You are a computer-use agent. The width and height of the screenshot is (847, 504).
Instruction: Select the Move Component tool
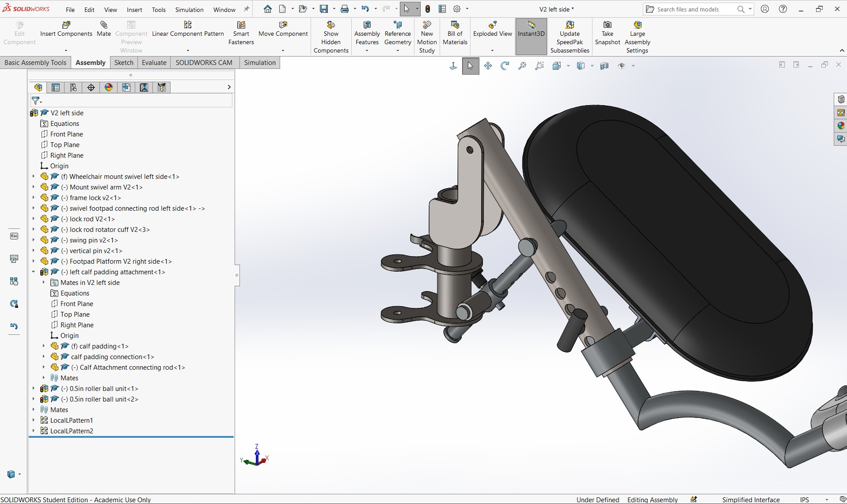coord(283,29)
